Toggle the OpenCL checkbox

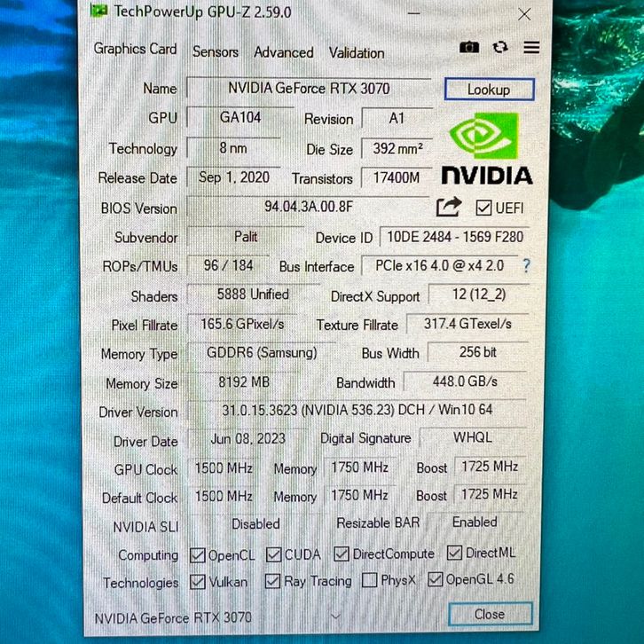coord(197,555)
